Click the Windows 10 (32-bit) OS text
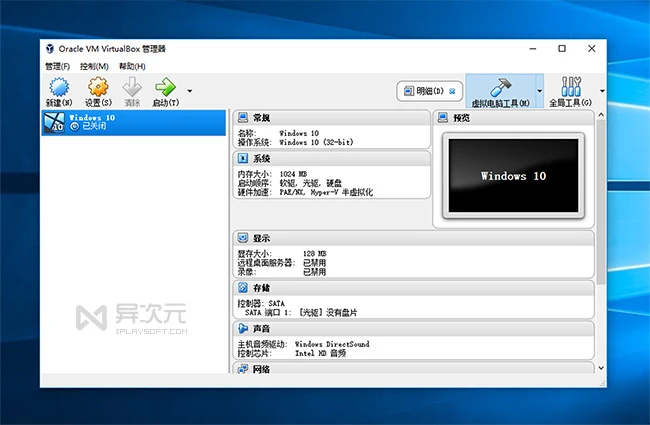Screen dimensions: 650x425 point(316,142)
